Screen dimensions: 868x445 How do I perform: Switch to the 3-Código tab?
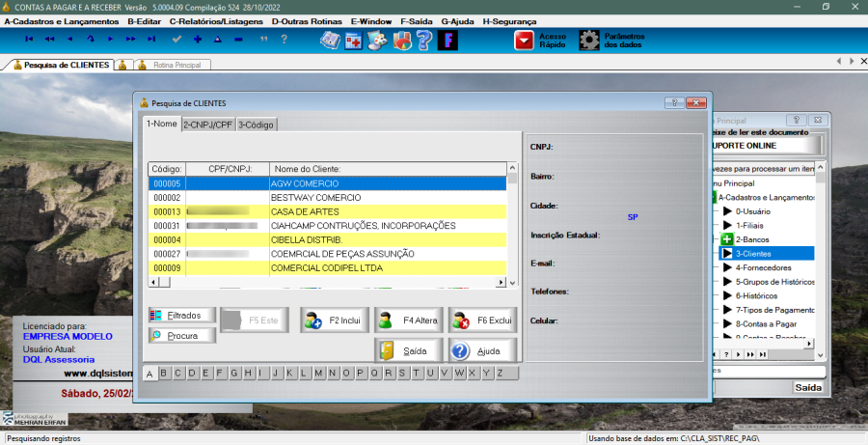pos(256,124)
